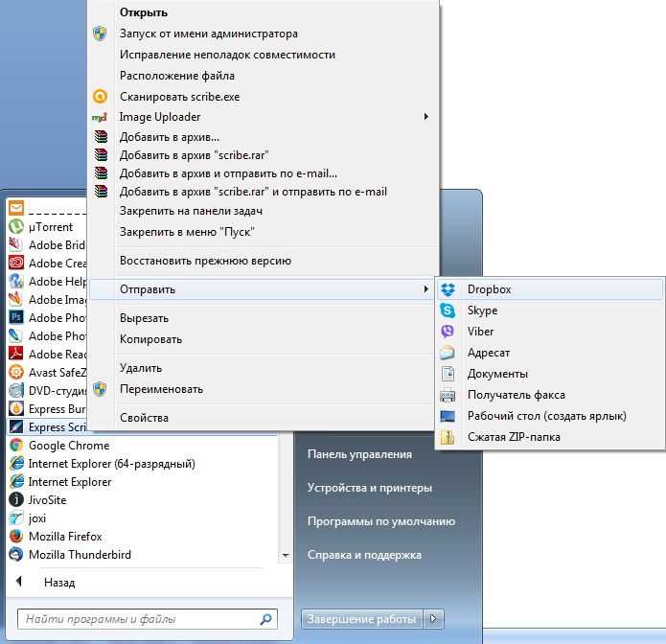This screenshot has width=666, height=644.
Task: Choose Открыть in the context menu
Action: pyautogui.click(x=144, y=12)
